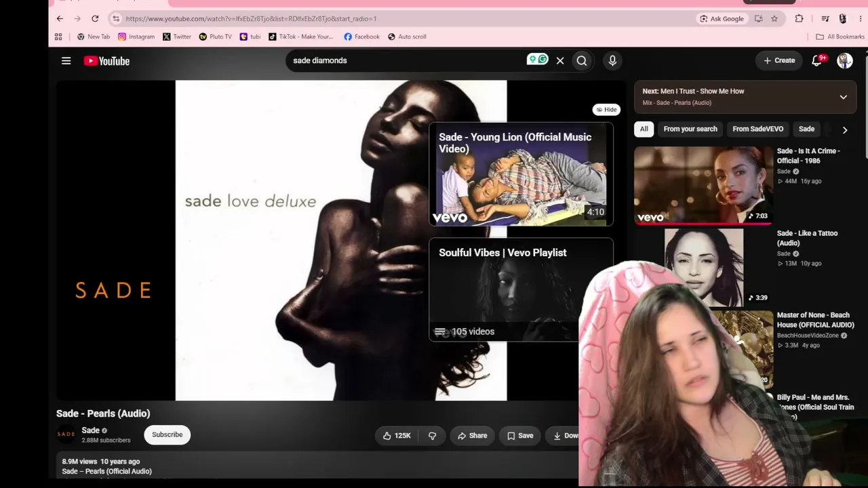Open site information icon beside the URL

116,18
